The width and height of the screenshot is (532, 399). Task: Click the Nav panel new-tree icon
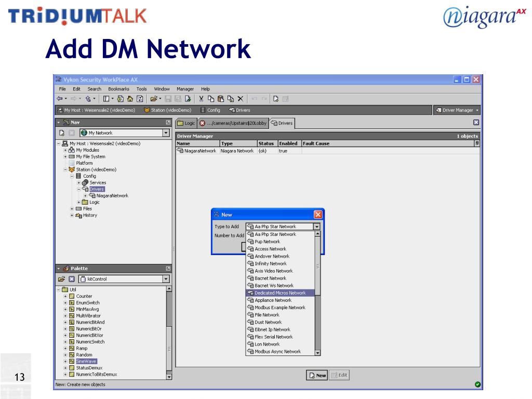click(x=62, y=133)
